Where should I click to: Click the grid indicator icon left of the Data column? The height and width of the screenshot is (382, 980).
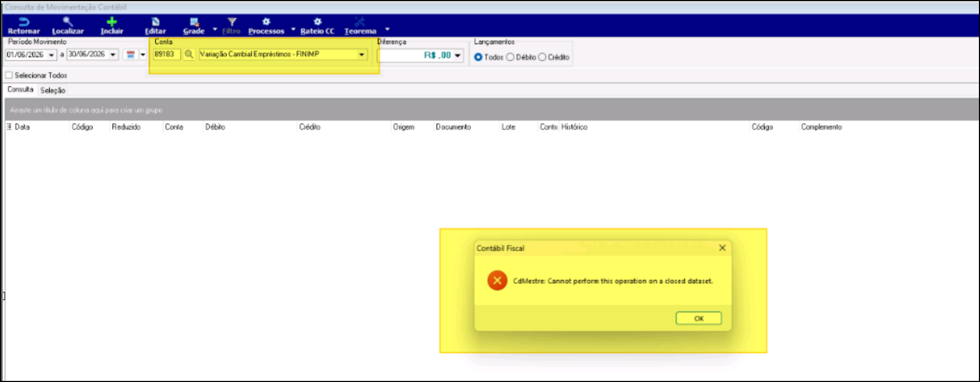click(x=9, y=127)
